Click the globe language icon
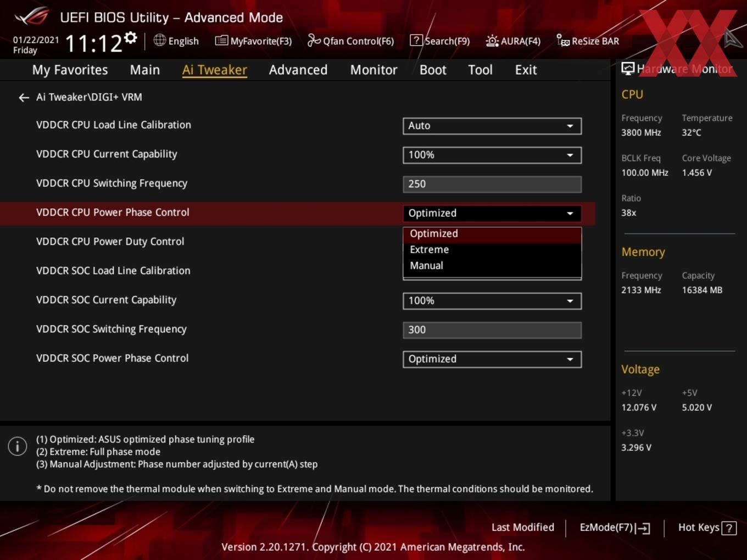747x560 pixels. [159, 40]
